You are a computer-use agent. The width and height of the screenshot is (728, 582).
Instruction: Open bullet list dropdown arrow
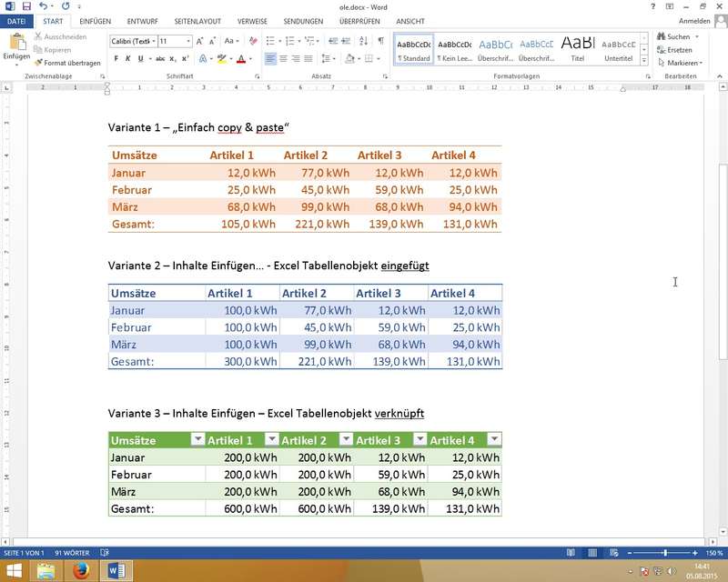tap(280, 41)
